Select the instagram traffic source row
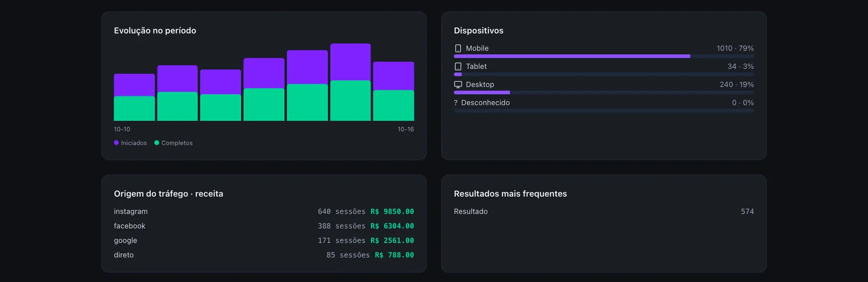The image size is (868, 282). point(264,211)
